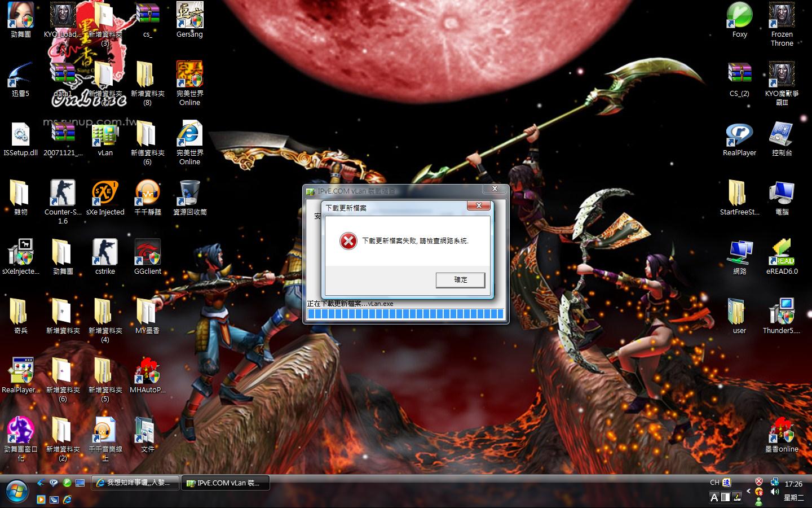The width and height of the screenshot is (812, 508).
Task: Click the Show Desktop quick launch icon
Action: 80,483
